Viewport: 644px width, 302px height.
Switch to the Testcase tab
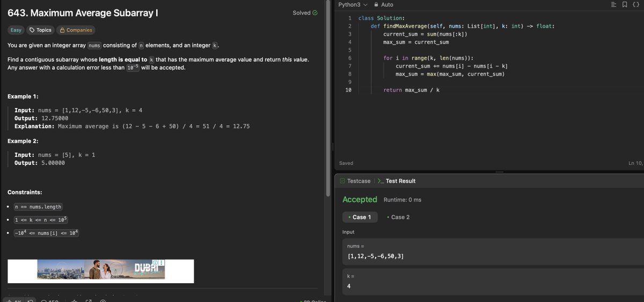[x=355, y=181]
